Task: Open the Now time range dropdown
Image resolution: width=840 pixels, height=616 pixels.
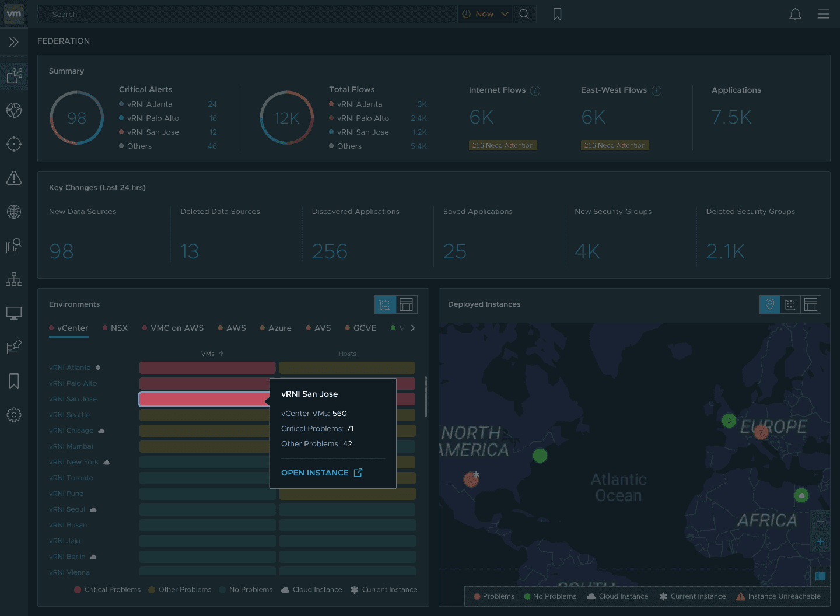Action: coord(485,14)
